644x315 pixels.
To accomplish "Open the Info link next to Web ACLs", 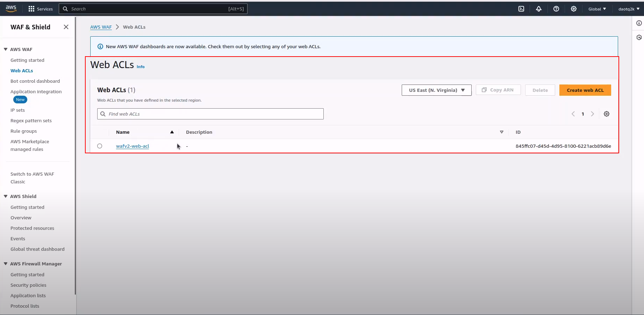I will pos(141,67).
